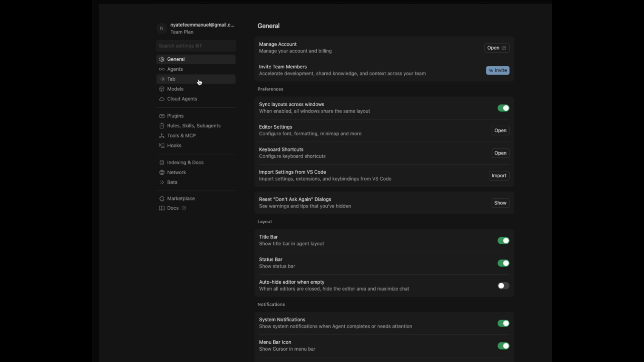Click the Agents infinity icon
Viewport: 644px width, 362px height.
162,69
